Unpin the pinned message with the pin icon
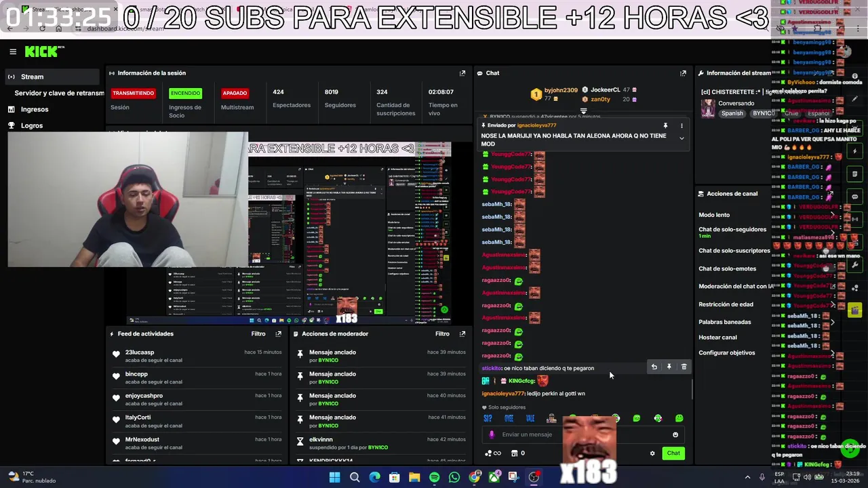Screen dimensions: 868x488 pos(665,126)
